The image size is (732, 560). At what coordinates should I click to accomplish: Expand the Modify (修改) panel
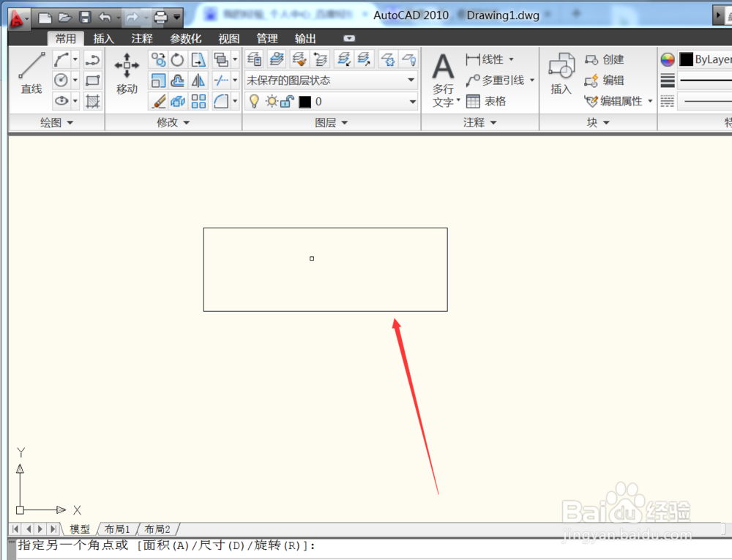click(x=173, y=123)
